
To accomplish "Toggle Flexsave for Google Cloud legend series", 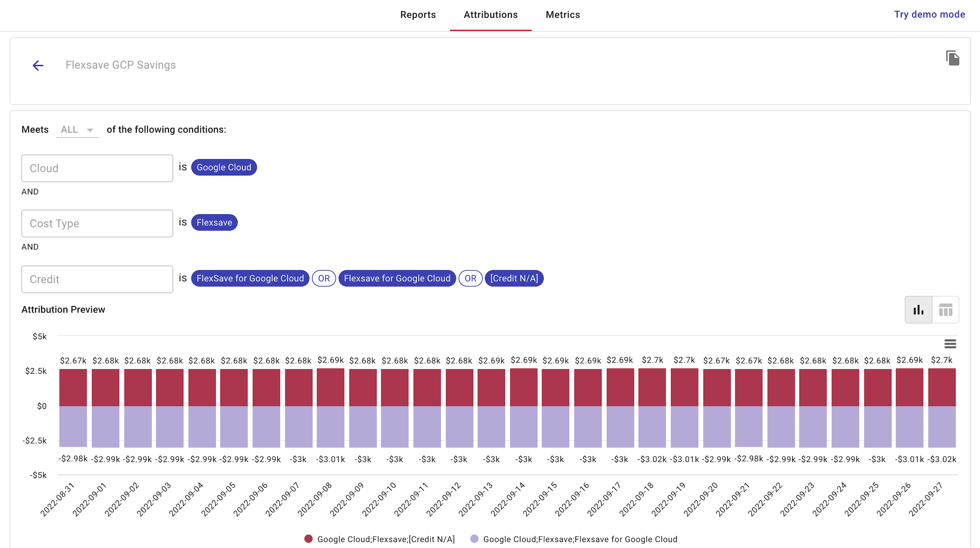I will point(580,539).
